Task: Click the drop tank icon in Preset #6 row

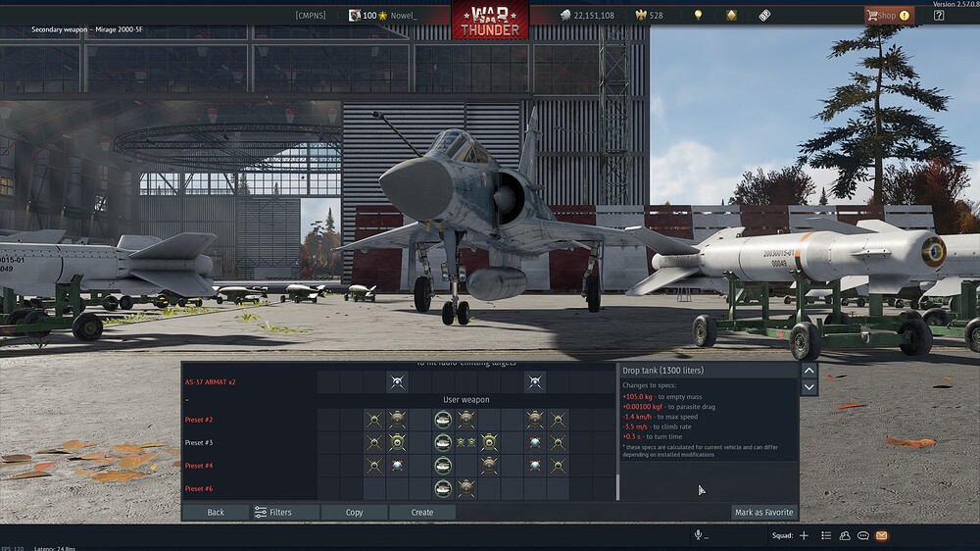Action: pos(443,488)
